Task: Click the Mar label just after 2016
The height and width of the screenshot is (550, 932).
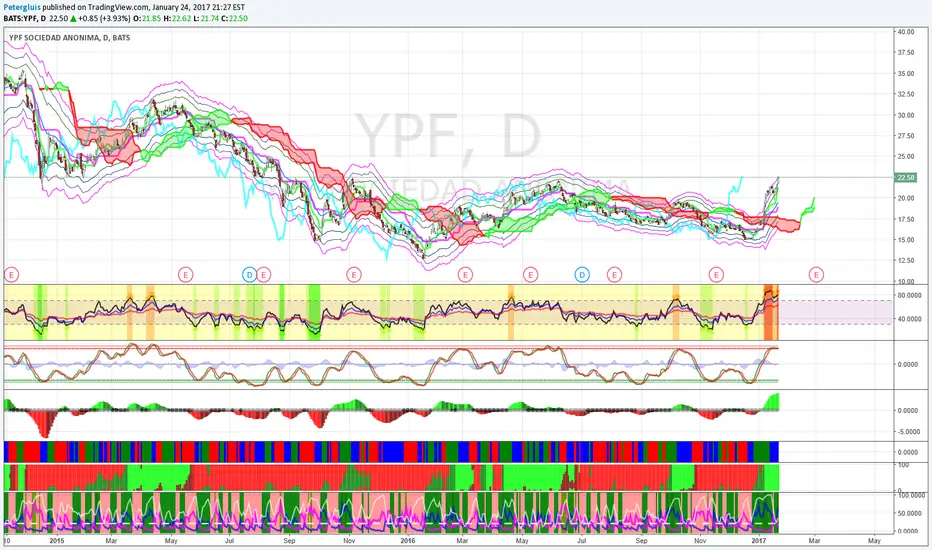Action: [x=462, y=541]
